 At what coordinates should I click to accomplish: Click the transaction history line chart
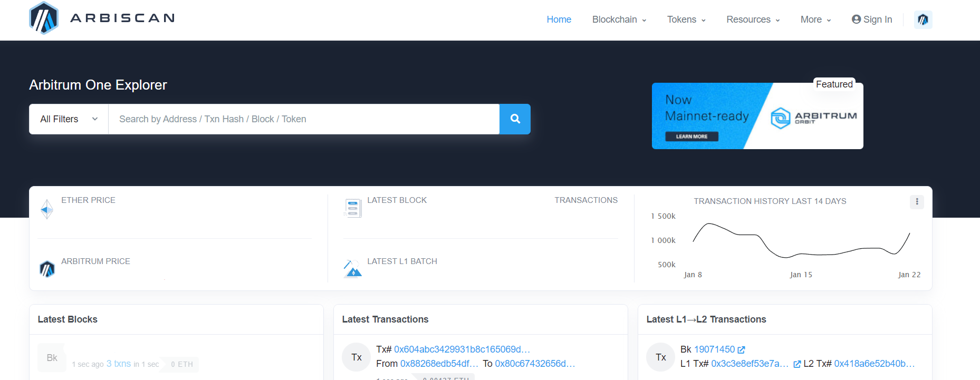coord(801,240)
